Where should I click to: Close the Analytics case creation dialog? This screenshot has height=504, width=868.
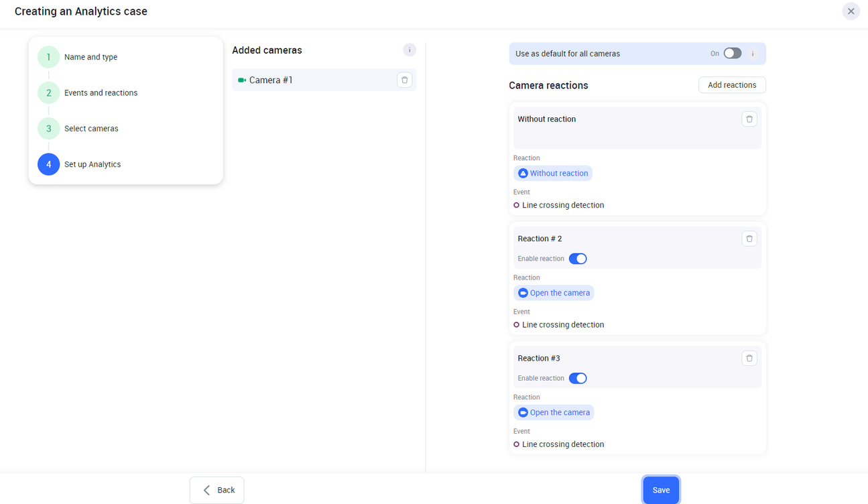[851, 11]
